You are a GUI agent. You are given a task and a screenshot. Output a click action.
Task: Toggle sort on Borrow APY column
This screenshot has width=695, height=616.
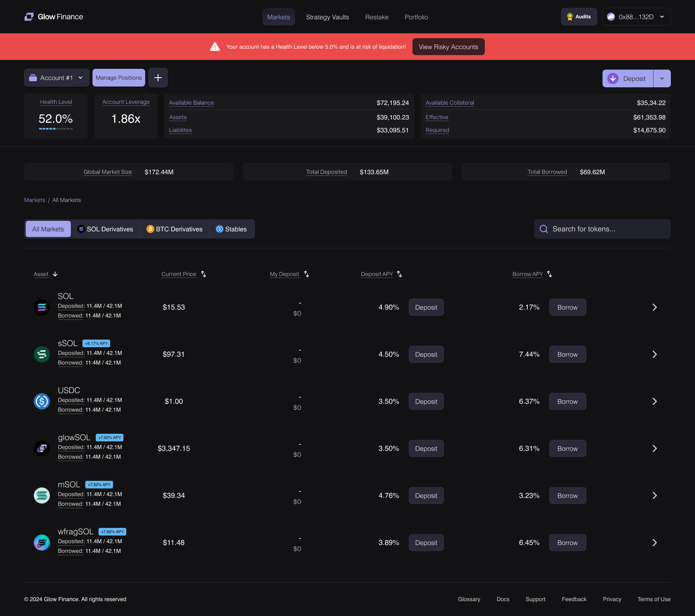point(549,274)
